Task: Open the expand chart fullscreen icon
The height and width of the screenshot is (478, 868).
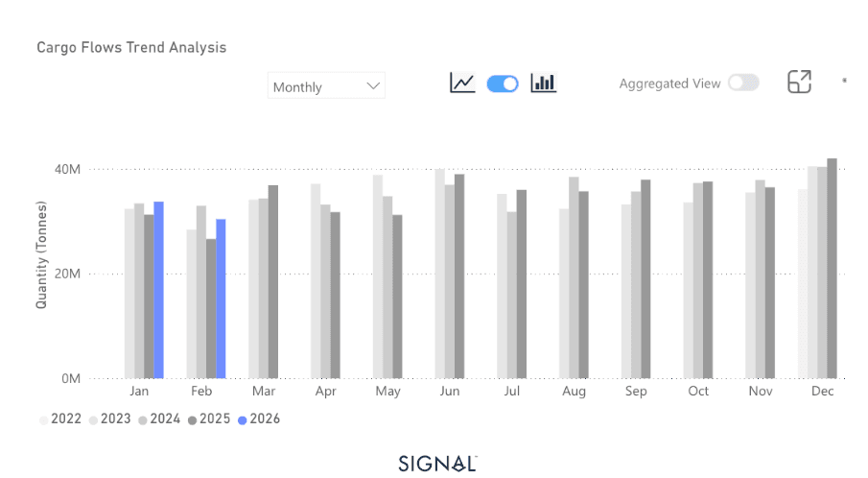Action: point(799,83)
